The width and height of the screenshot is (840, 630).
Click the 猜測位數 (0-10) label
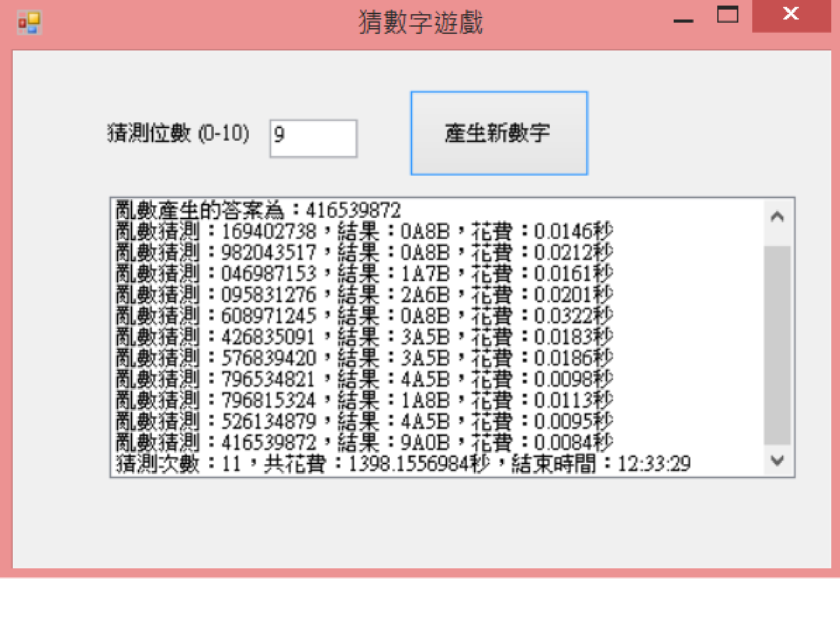178,133
